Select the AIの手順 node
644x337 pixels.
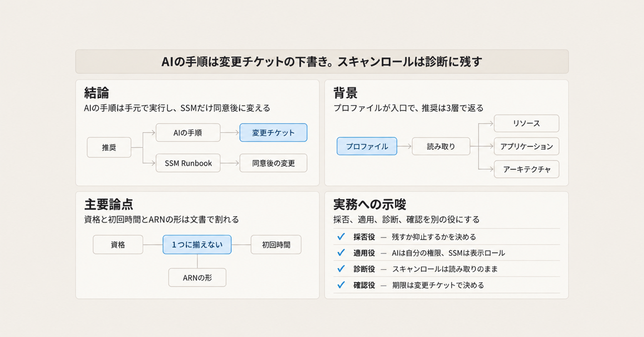(x=188, y=133)
